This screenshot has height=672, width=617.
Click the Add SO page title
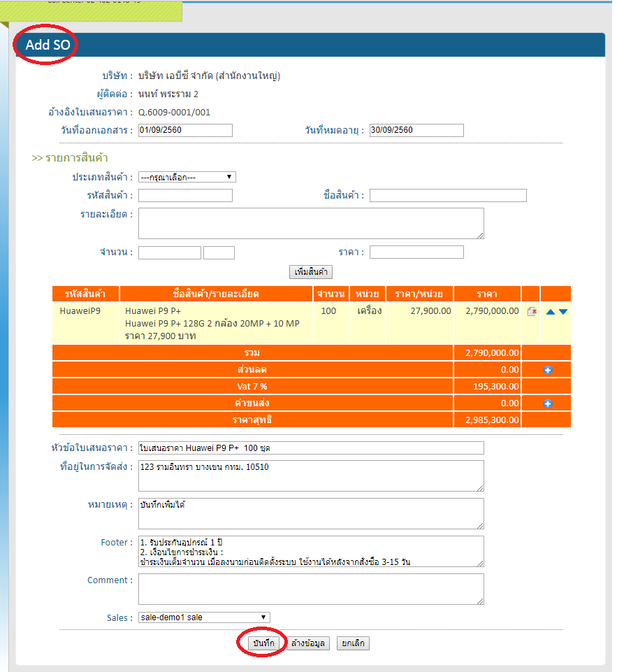[x=48, y=45]
